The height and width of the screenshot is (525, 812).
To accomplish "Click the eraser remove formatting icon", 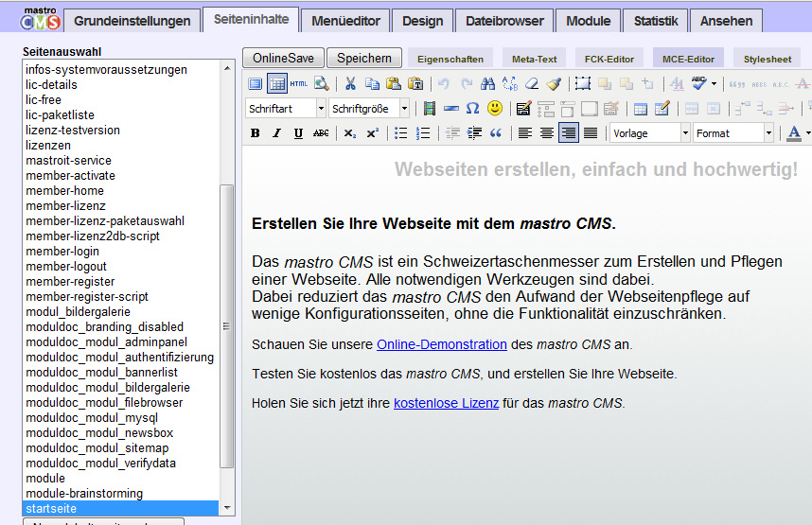I will [532, 84].
